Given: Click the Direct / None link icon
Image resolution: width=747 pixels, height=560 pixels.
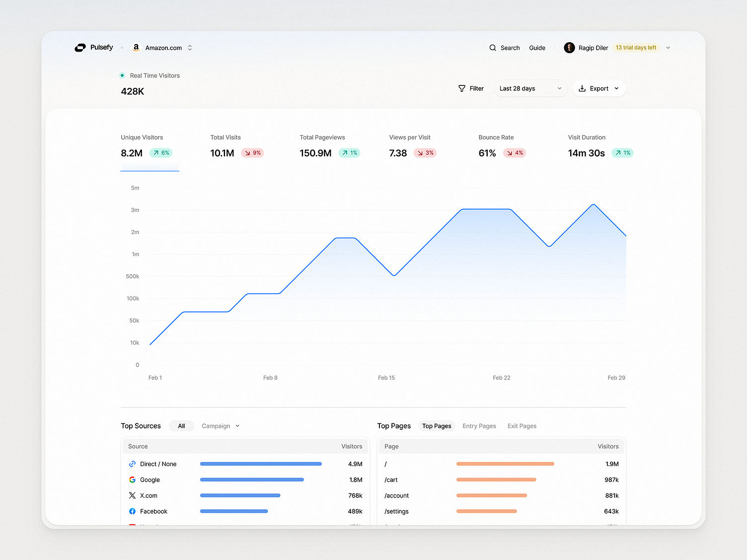Looking at the screenshot, I should (x=132, y=464).
